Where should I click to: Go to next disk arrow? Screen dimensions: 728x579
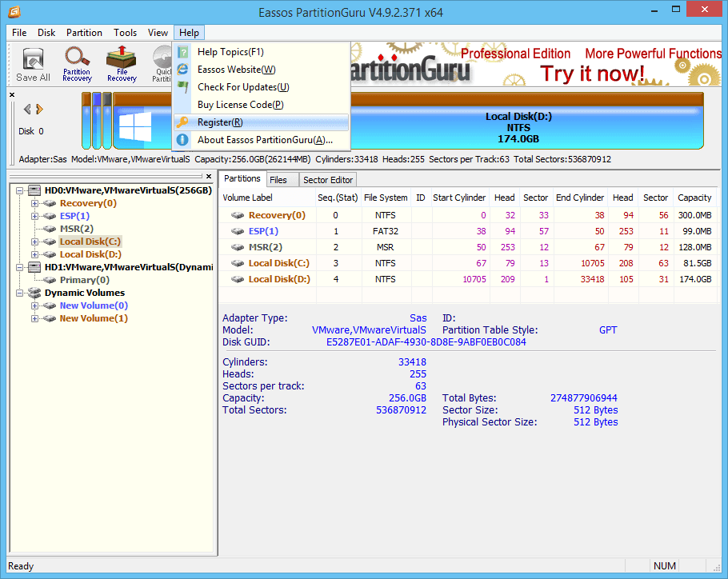[39, 110]
